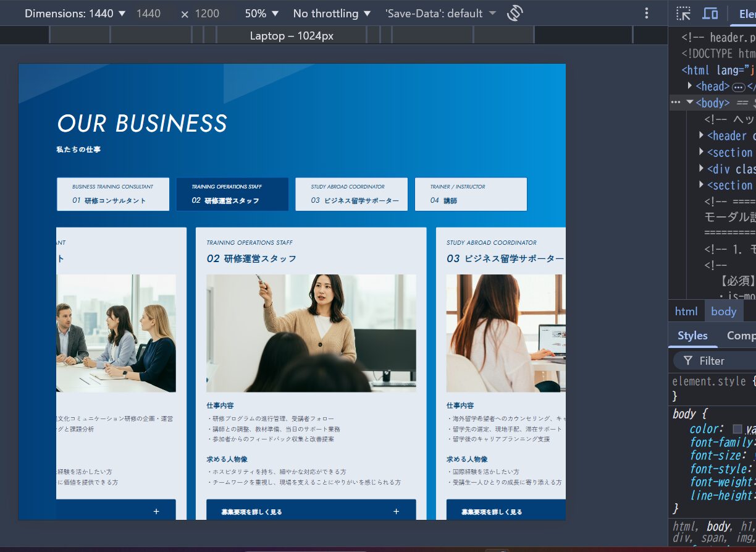Click the three-dot actions beside body node
This screenshot has width=756, height=552.
pos(675,103)
